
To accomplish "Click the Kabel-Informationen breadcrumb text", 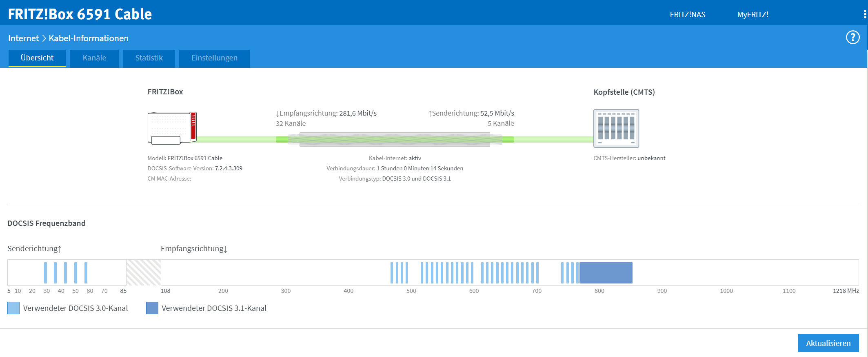I will tap(89, 38).
